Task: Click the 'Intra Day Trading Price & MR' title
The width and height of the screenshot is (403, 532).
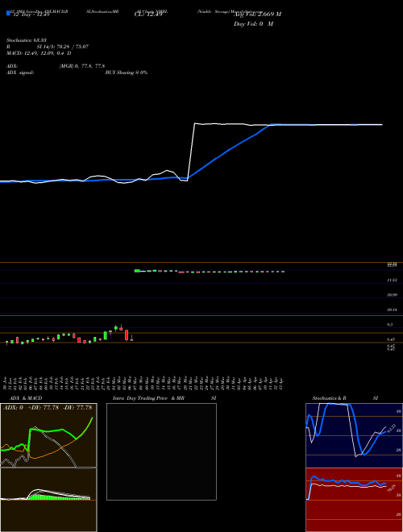Action: click(148, 398)
